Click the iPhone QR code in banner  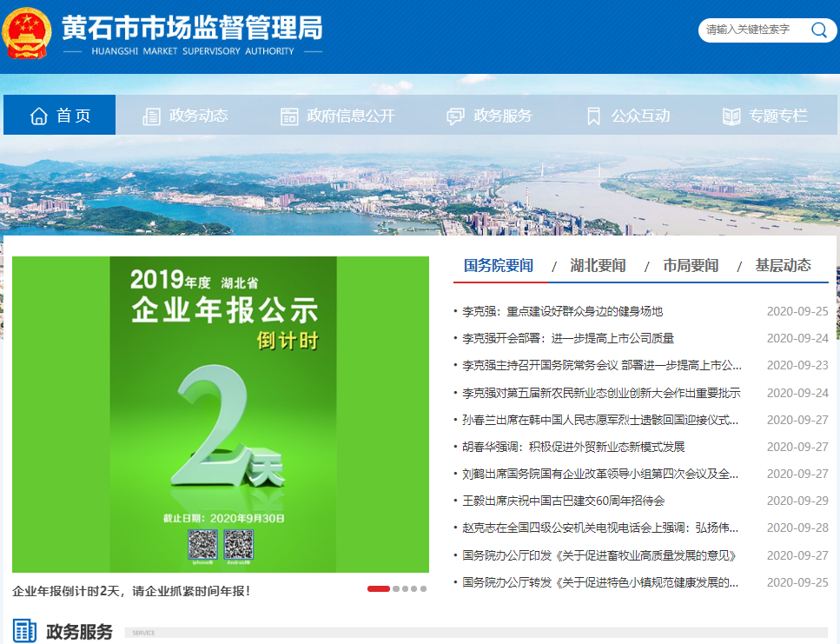pyautogui.click(x=202, y=544)
